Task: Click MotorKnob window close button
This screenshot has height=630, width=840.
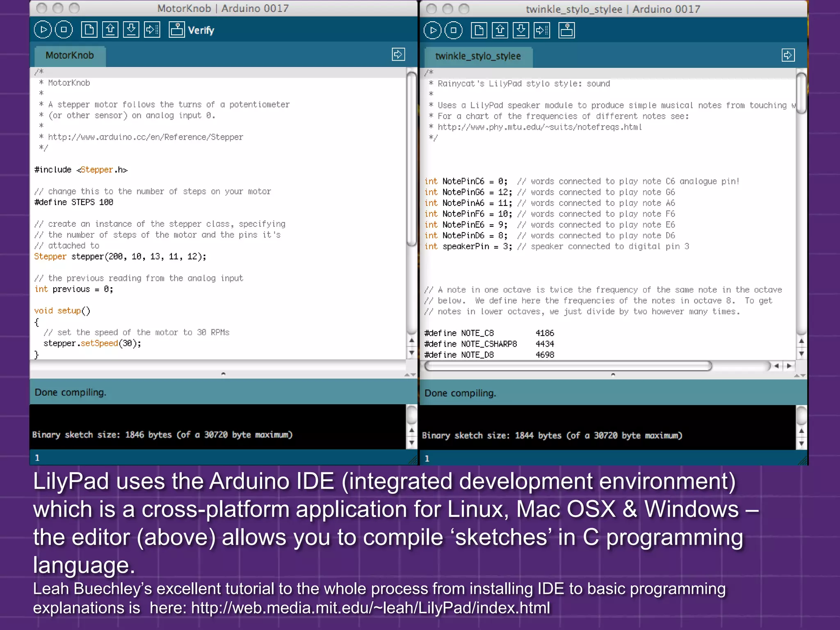Action: coord(41,8)
